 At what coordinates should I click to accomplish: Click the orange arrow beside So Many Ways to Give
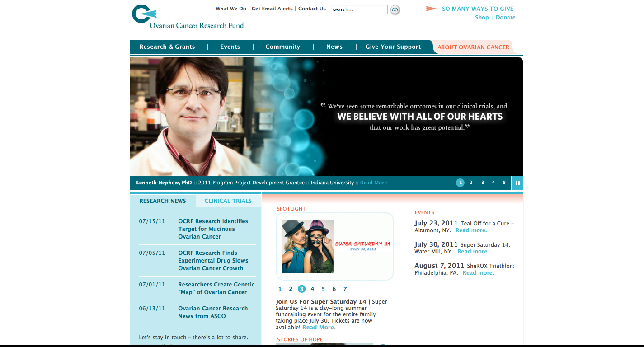point(431,9)
